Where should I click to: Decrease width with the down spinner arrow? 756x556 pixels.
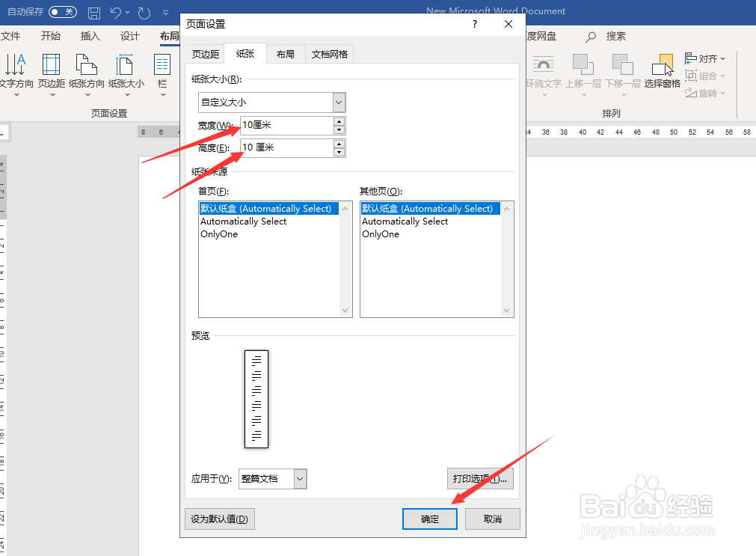[x=339, y=129]
